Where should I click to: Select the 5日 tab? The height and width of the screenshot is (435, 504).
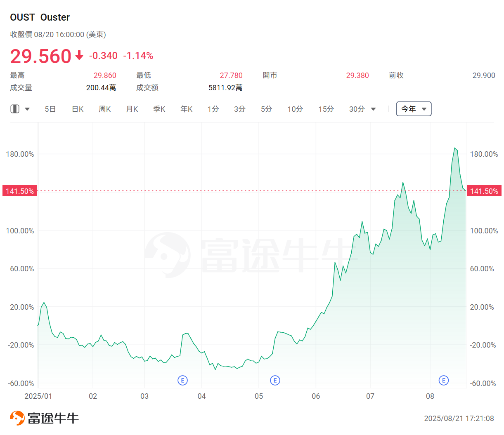coord(50,108)
